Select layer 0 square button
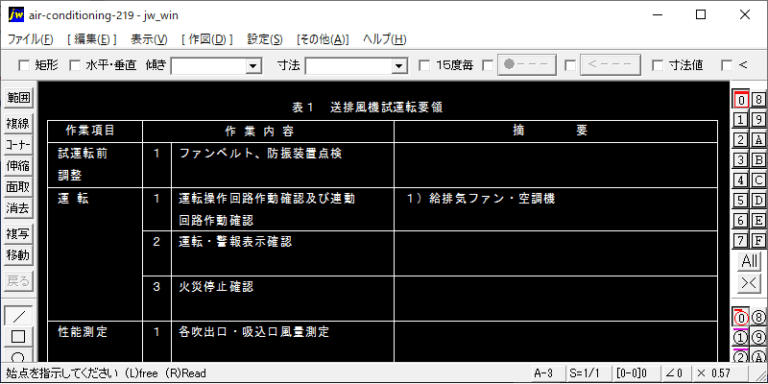 click(741, 99)
